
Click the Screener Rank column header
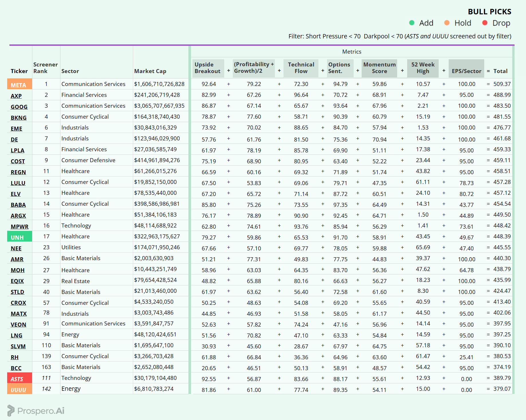point(46,68)
